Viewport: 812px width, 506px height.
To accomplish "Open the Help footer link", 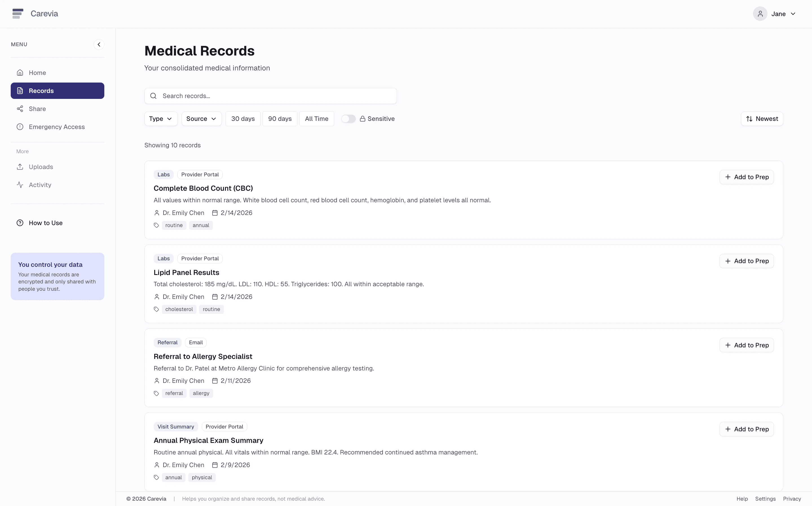I will click(x=742, y=499).
